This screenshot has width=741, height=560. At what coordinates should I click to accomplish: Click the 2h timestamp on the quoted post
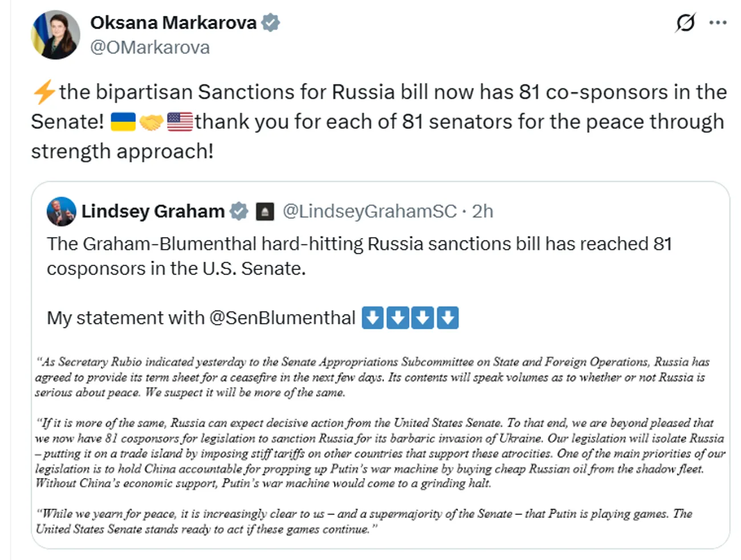[x=482, y=211]
